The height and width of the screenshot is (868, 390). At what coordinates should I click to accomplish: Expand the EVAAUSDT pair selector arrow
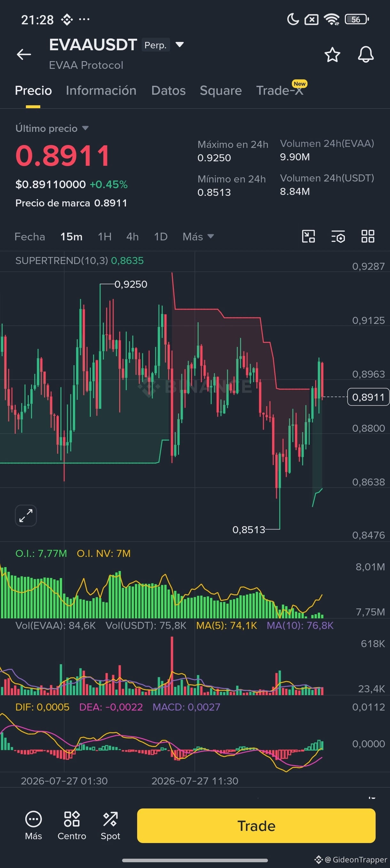[180, 44]
